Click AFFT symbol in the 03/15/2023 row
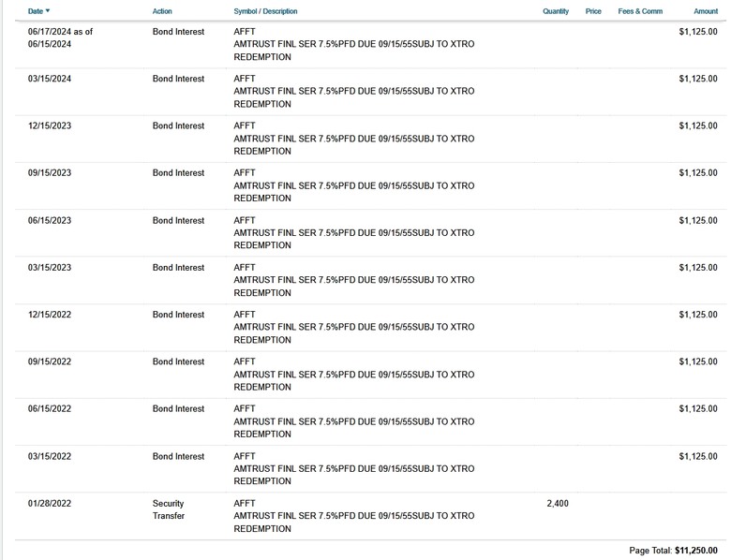 245,268
